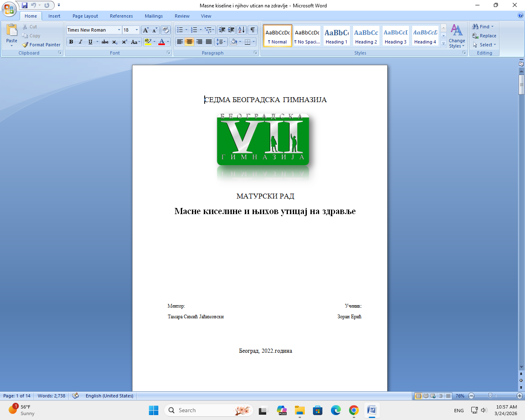The image size is (525, 420).
Task: Click the Save icon in quick access toolbar
Action: coord(25,5)
